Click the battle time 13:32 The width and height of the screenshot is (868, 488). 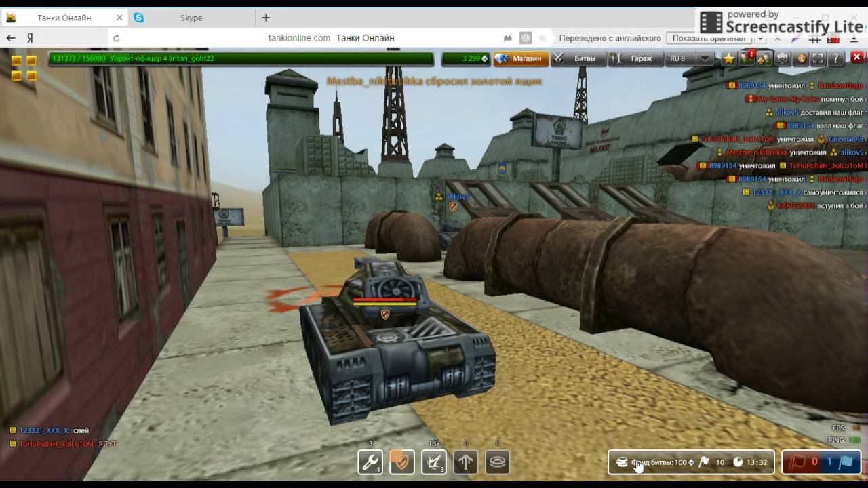pos(757,462)
